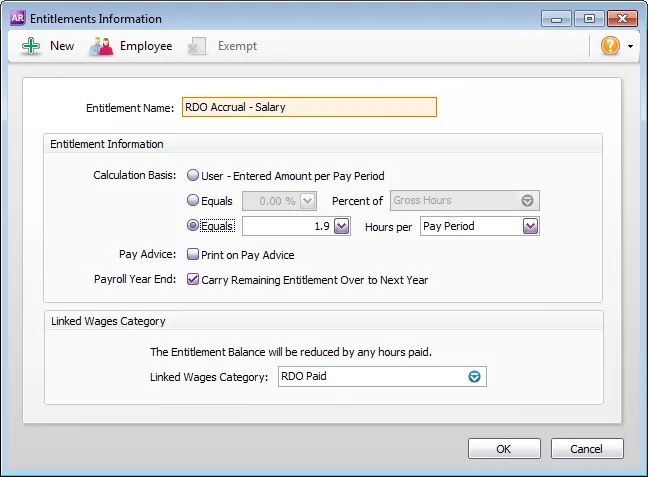Screen dimensions: 648x477
Task: Select the Equals hours radio button
Action: click(193, 225)
